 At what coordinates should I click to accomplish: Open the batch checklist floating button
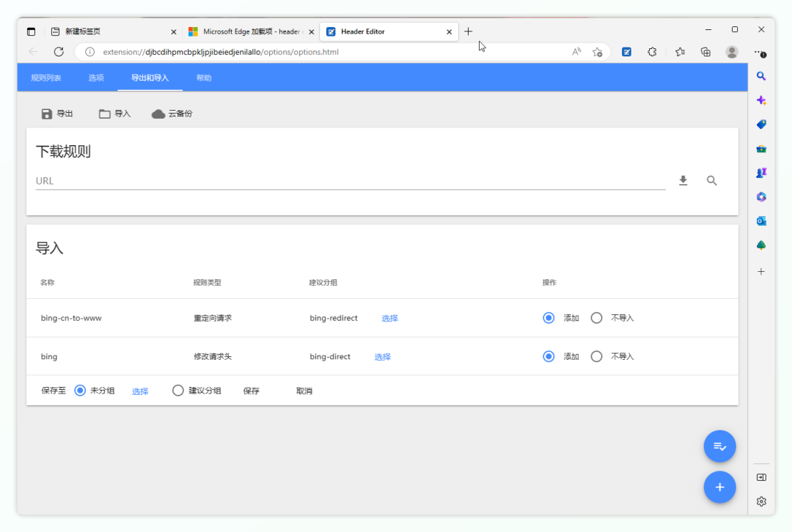coord(719,446)
